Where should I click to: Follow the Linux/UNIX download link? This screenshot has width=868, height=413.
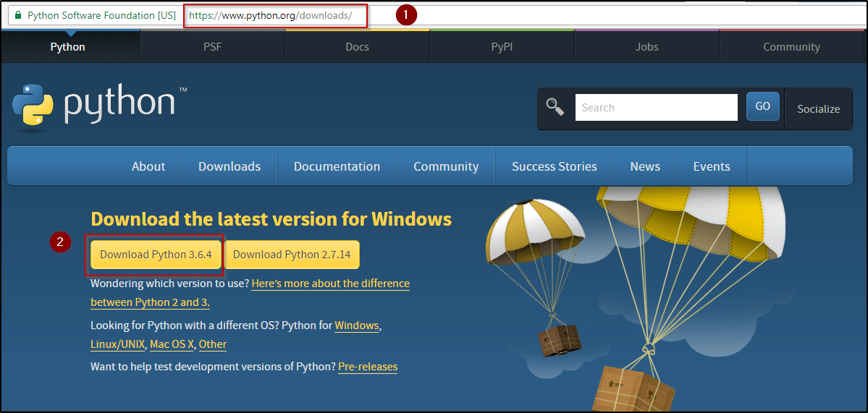pos(118,344)
